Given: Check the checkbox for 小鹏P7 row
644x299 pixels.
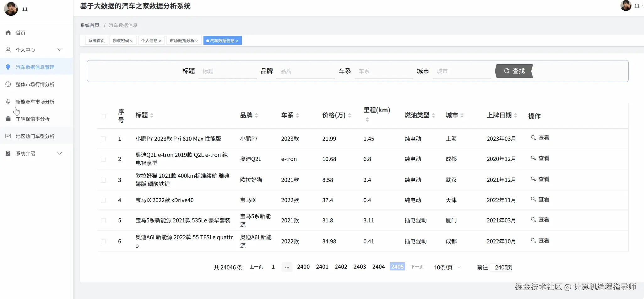Looking at the screenshot, I should click(x=104, y=139).
